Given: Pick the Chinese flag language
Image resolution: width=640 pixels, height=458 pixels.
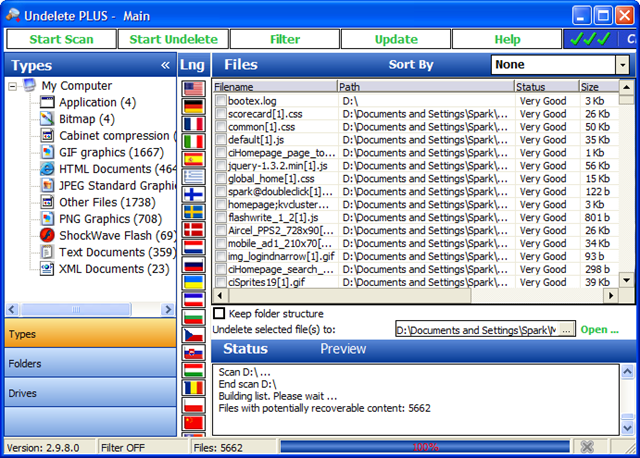Looking at the screenshot, I should pos(193,423).
